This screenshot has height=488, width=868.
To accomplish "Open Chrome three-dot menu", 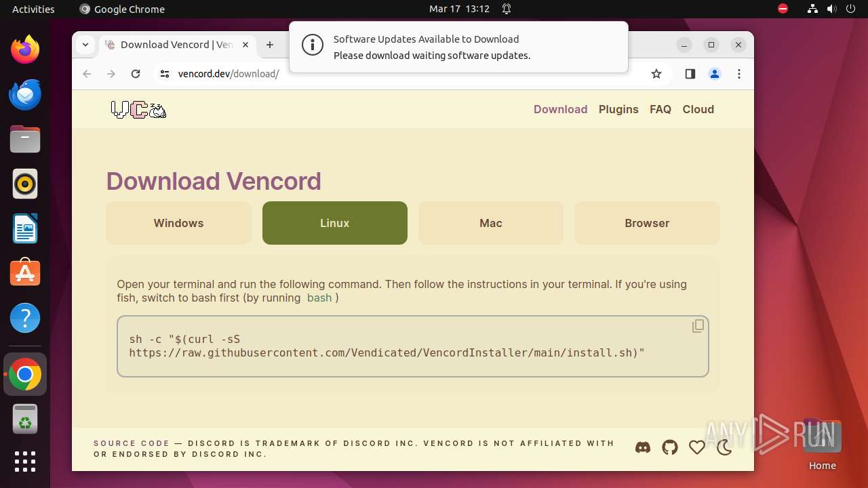I will click(739, 74).
